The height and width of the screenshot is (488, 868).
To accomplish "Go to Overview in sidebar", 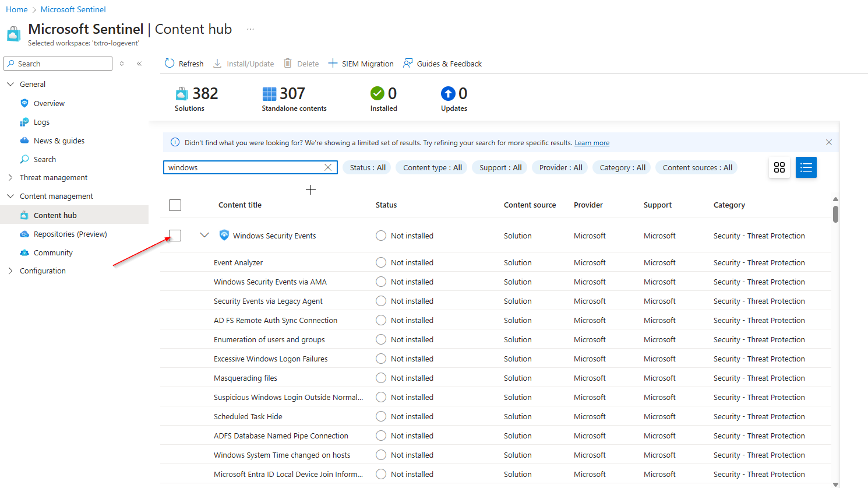I will (49, 104).
